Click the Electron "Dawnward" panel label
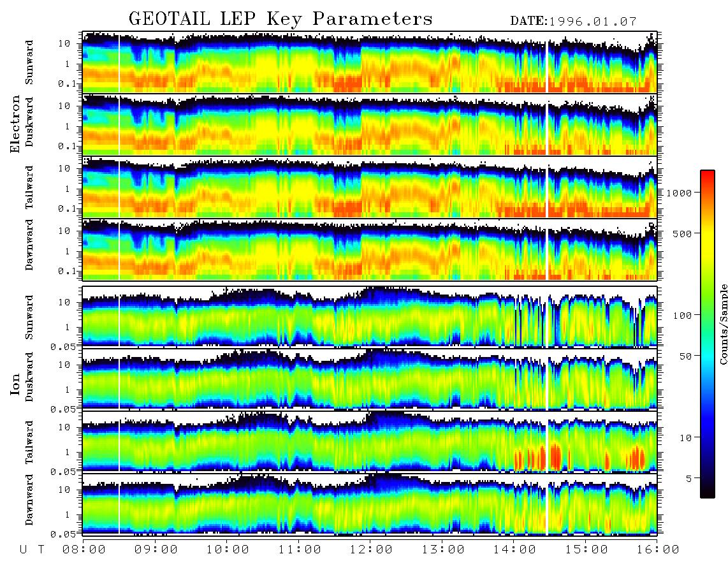The image size is (728, 561). coord(29,245)
